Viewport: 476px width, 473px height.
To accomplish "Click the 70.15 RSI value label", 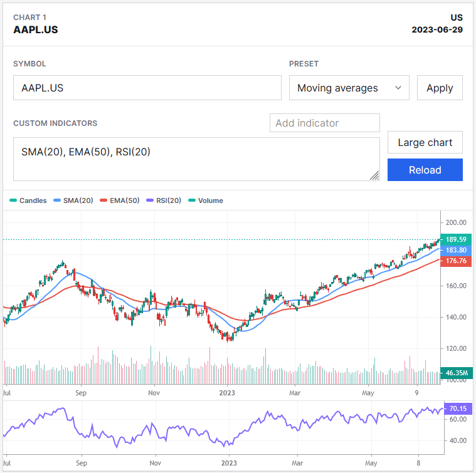I will click(x=458, y=408).
